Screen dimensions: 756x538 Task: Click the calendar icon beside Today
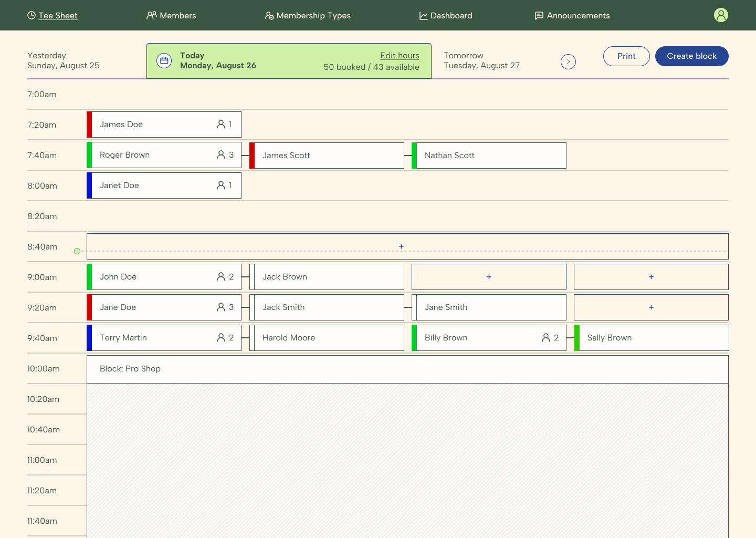click(x=164, y=60)
